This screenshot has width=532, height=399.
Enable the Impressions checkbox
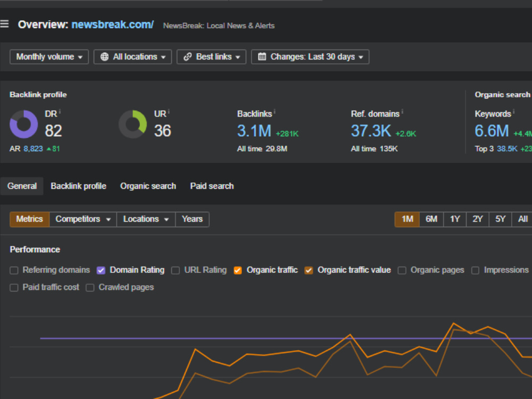pos(475,270)
